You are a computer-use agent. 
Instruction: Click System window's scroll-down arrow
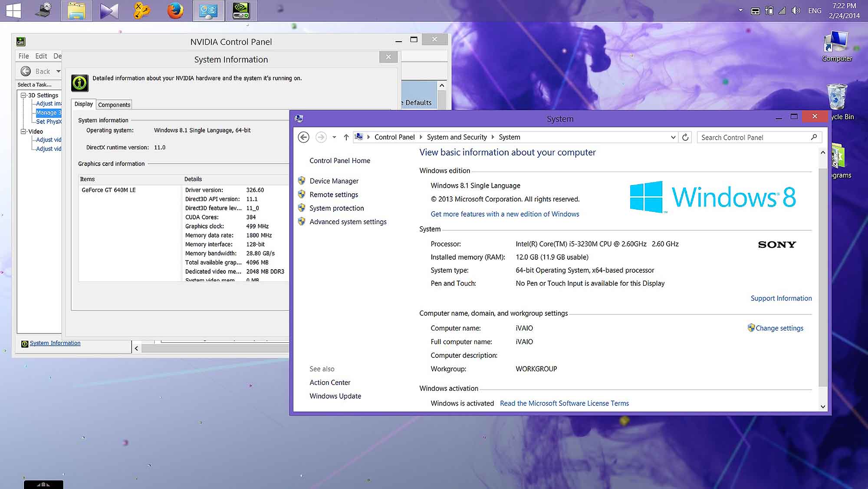(822, 406)
